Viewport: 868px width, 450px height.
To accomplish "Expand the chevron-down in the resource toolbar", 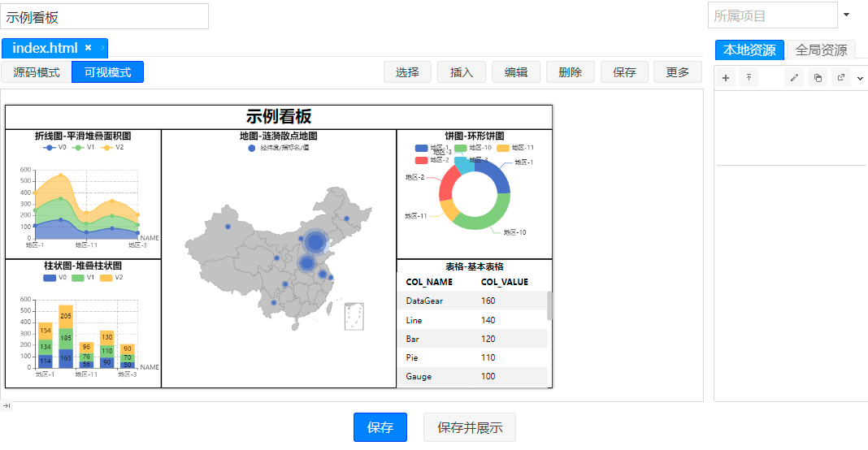I will (x=860, y=78).
